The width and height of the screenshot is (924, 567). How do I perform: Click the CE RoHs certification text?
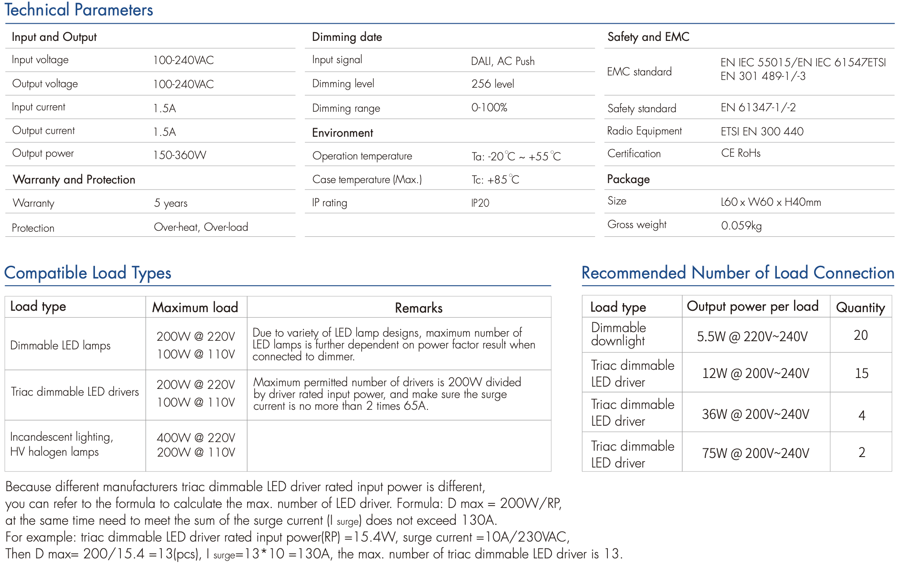(740, 154)
